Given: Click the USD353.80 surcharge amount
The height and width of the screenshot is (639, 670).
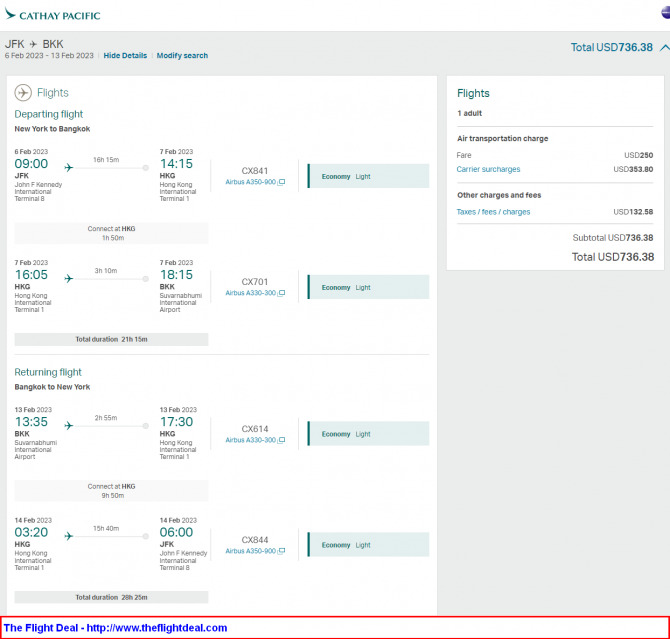Looking at the screenshot, I should (633, 169).
